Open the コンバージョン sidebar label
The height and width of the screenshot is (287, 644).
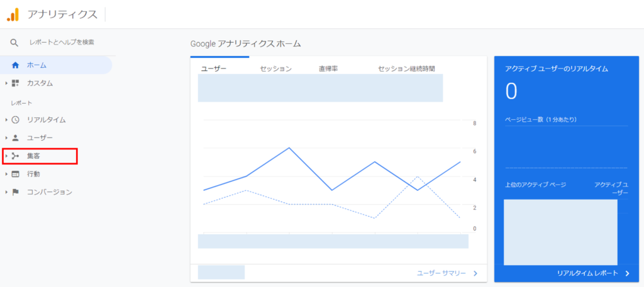click(50, 192)
